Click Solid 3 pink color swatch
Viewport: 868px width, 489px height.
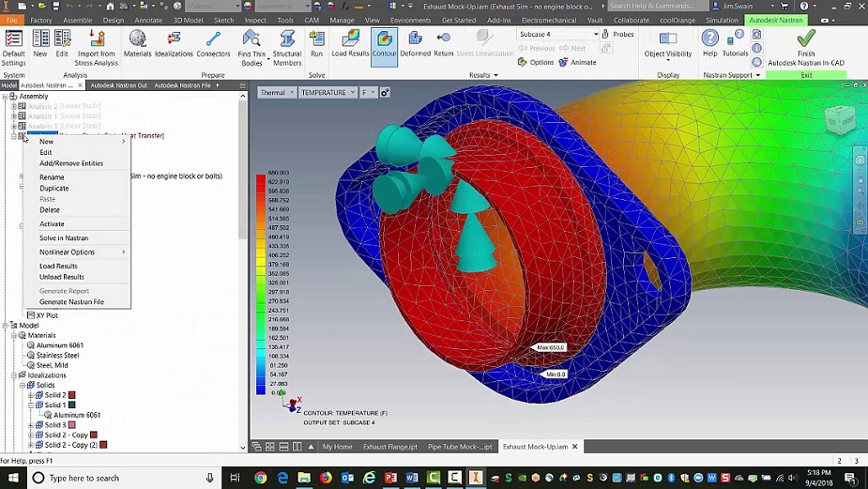71,425
